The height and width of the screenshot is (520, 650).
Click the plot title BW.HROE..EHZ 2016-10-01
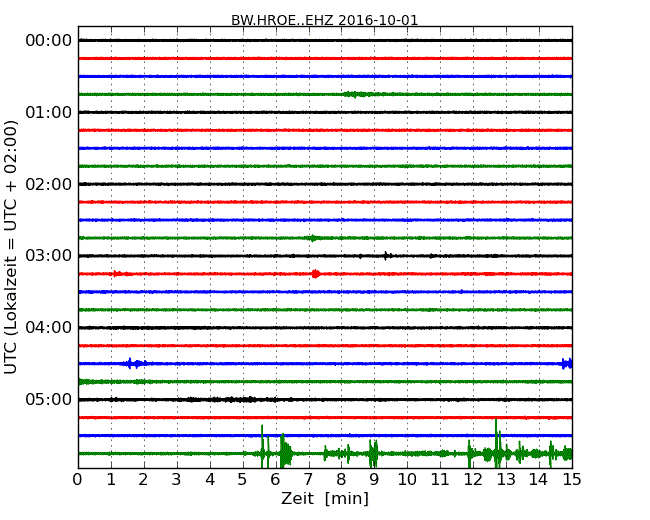pos(324,20)
